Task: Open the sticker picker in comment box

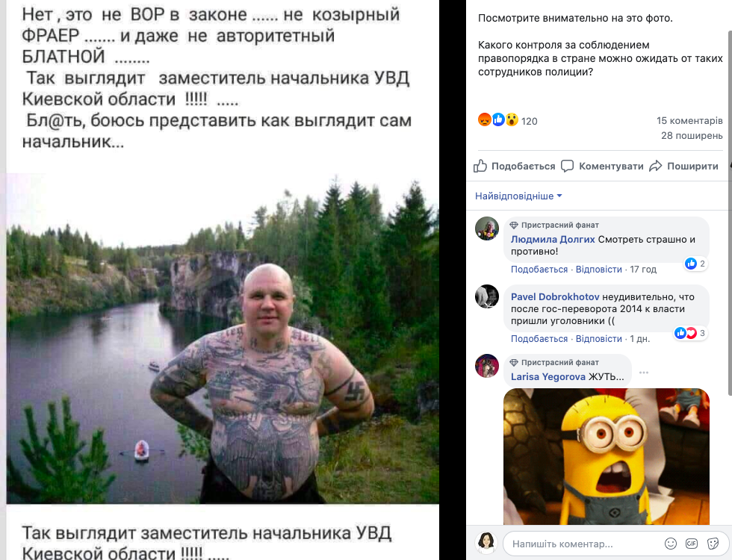Action: [713, 544]
